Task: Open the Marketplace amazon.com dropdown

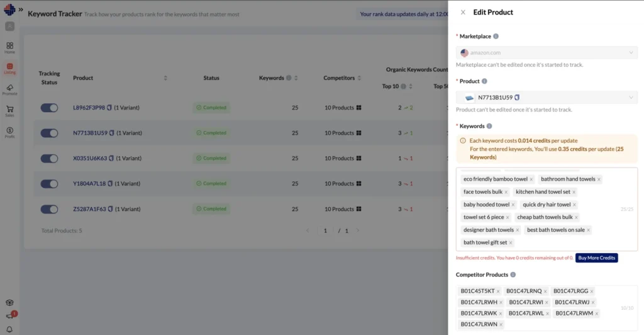Action: coord(546,53)
